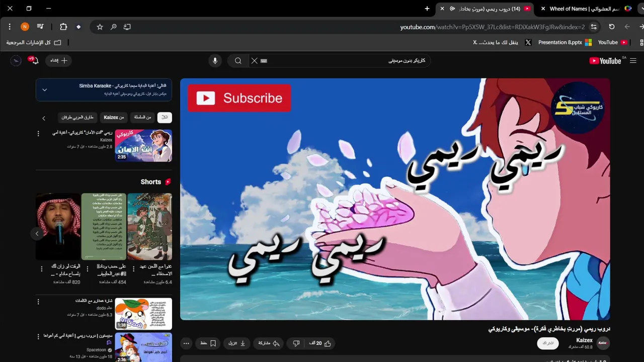Dislike the video with thumbs-down

[x=296, y=343]
